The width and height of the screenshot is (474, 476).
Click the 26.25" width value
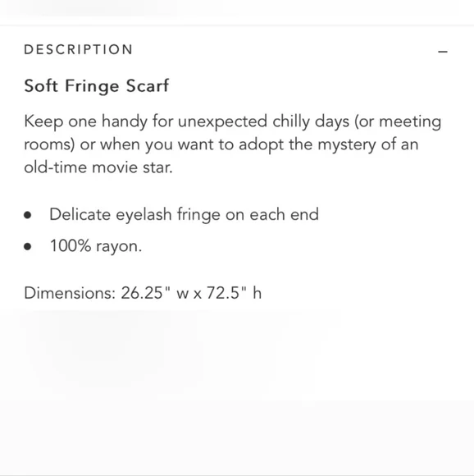(x=146, y=293)
